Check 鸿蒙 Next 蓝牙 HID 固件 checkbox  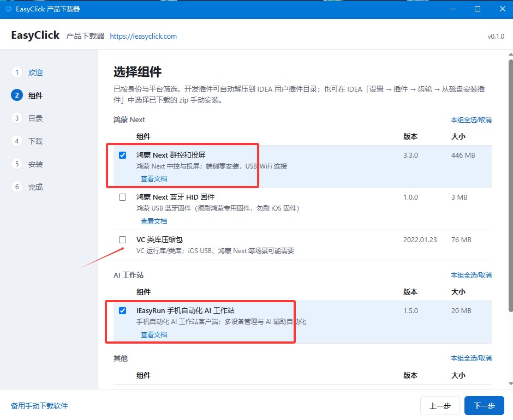click(122, 197)
